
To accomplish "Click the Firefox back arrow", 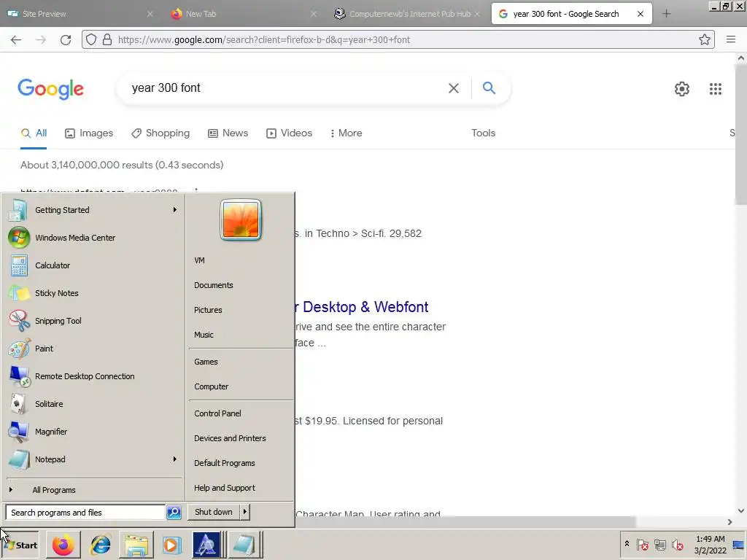I will click(16, 40).
